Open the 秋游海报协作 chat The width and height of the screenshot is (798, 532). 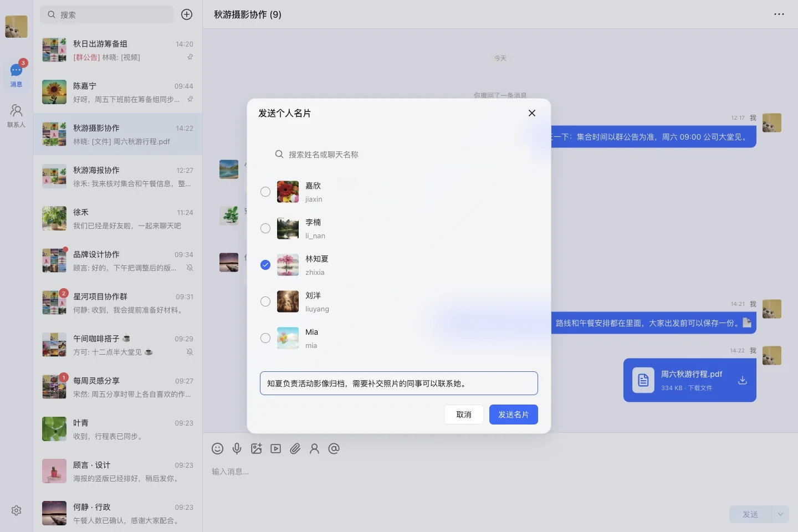click(117, 176)
